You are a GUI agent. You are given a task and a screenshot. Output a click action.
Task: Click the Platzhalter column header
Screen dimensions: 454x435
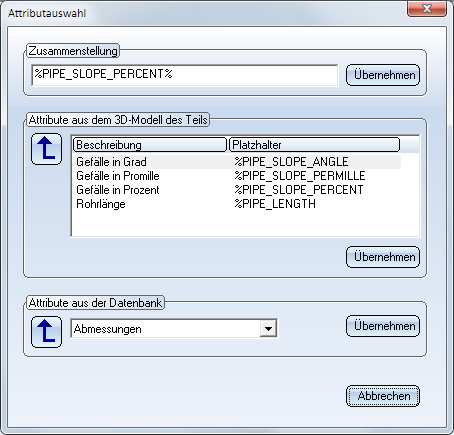click(314, 145)
